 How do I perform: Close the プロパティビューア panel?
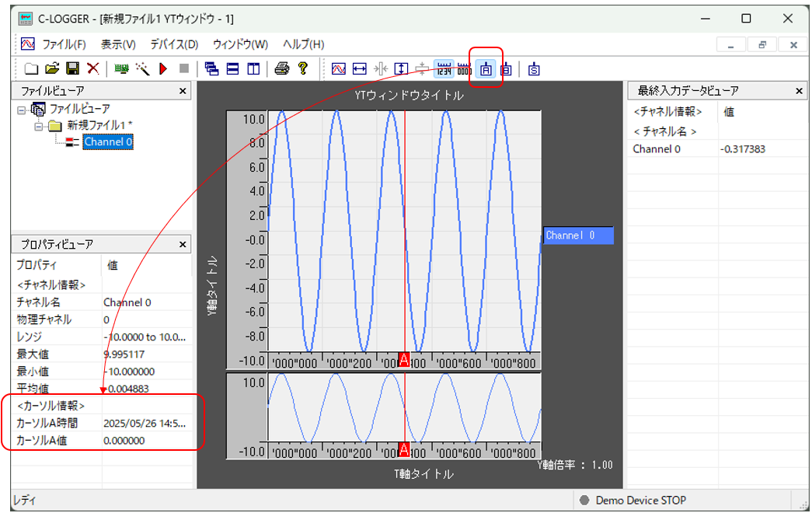pos(183,244)
